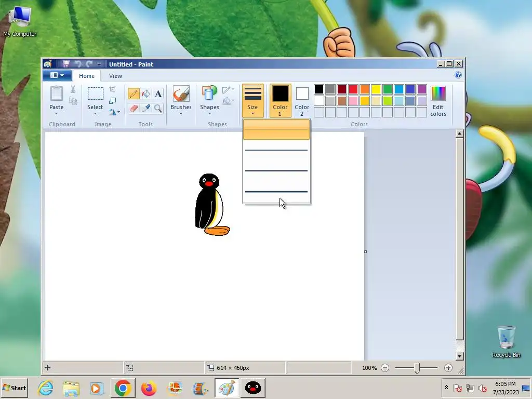Select the Text tool

pos(158,94)
